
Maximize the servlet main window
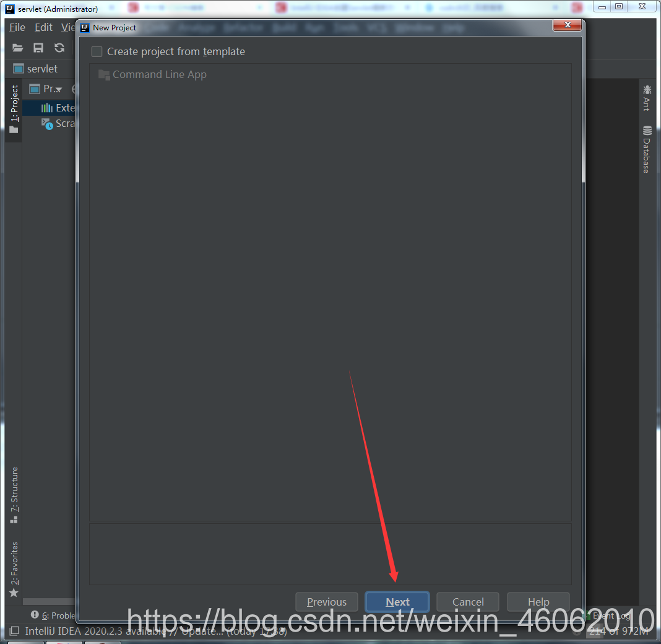619,7
